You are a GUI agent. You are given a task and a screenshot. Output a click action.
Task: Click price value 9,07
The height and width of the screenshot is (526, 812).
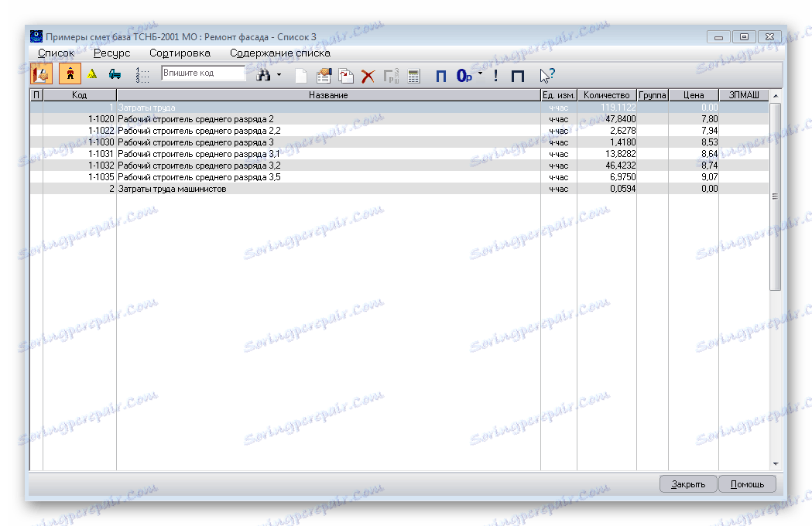[710, 177]
